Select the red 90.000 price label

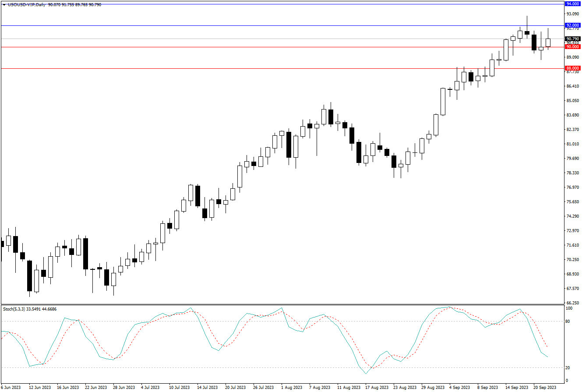[x=572, y=46]
